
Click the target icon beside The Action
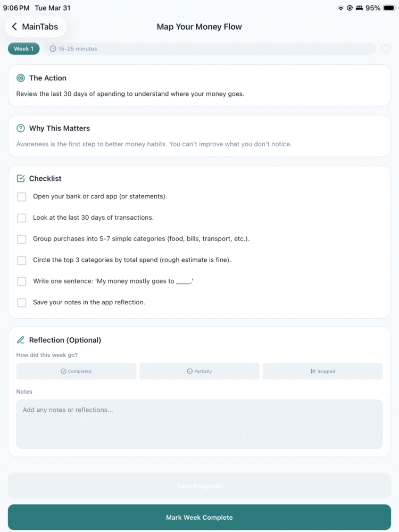point(21,78)
